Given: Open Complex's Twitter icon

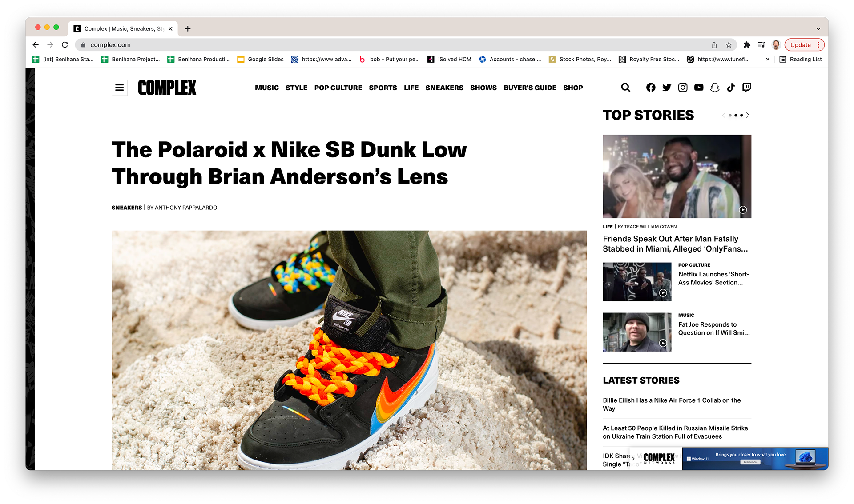Looking at the screenshot, I should click(x=667, y=88).
